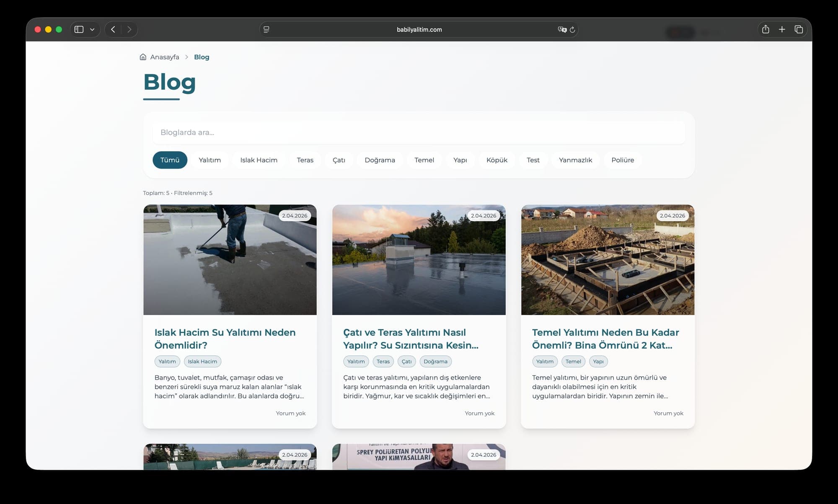This screenshot has height=504, width=838.
Task: Click Yalıtım tag on Temel Yalıtımı card
Action: [545, 362]
